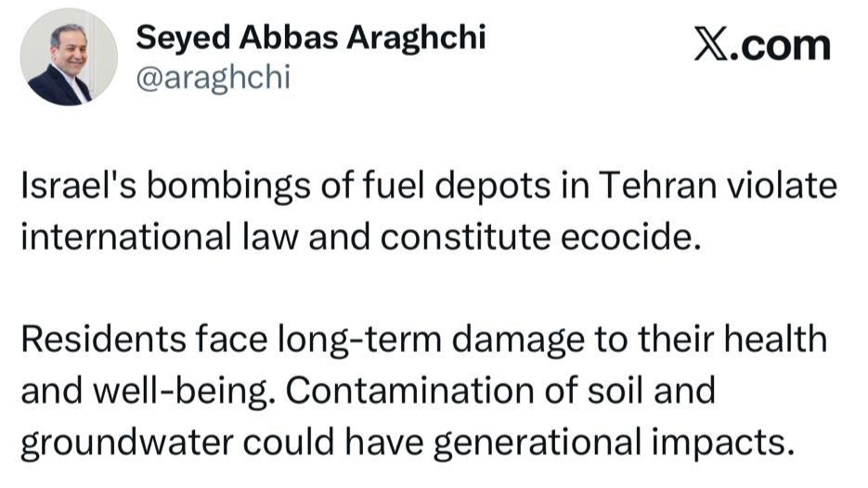This screenshot has height=488, width=868.
Task: Click the words "fuel depots"
Action: (x=436, y=187)
